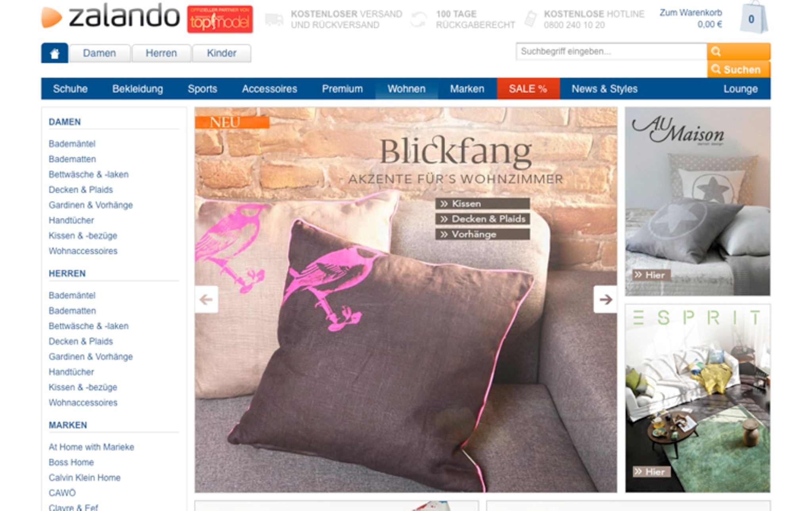This screenshot has height=511, width=812.
Task: Open the Wohnen menu item
Action: tap(406, 89)
